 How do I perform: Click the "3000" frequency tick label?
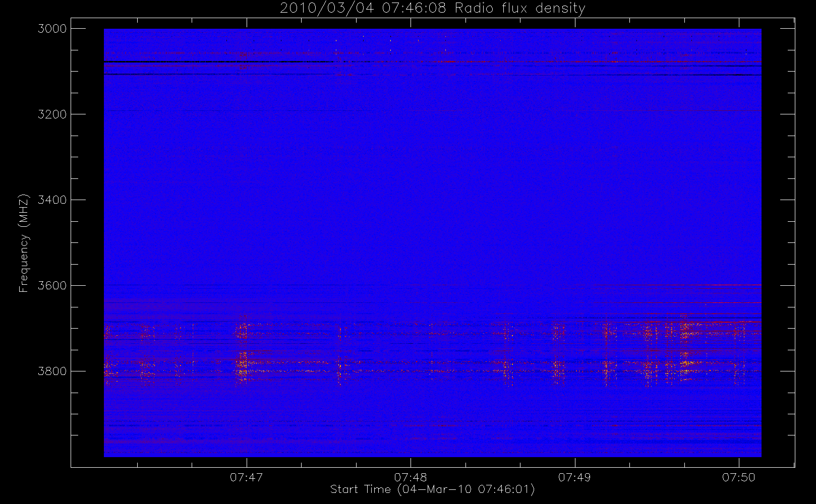(52, 29)
